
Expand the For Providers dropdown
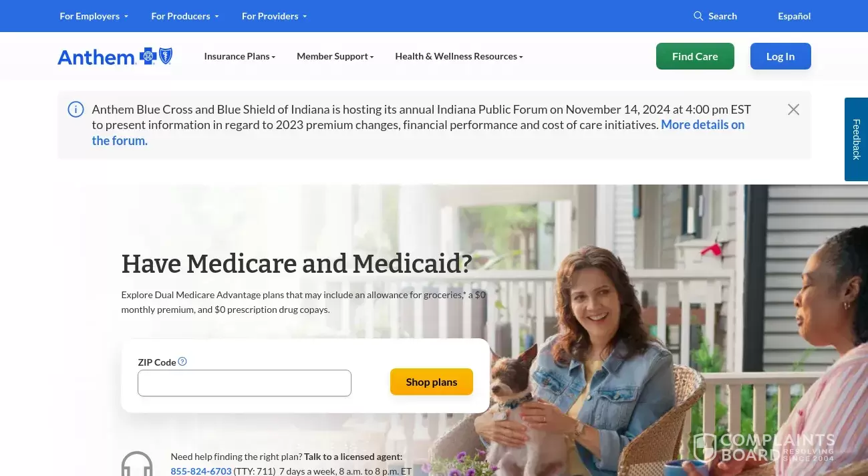pyautogui.click(x=275, y=16)
